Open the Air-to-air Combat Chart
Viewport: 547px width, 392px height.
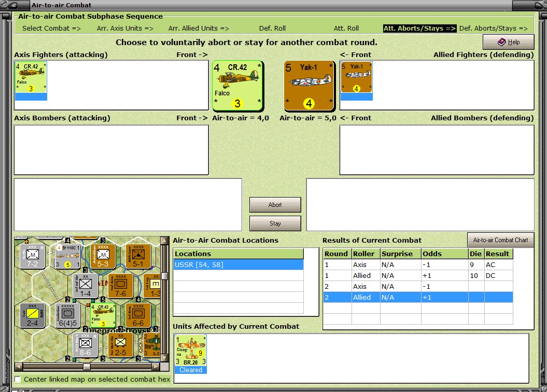[x=500, y=240]
